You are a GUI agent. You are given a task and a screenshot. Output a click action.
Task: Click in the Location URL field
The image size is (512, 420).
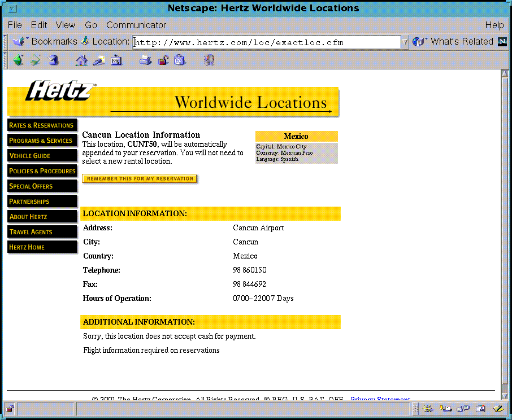(266, 42)
